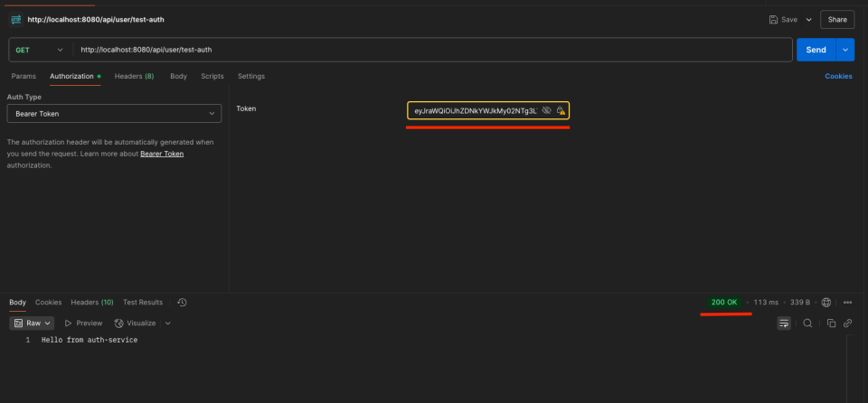This screenshot has height=403, width=868.
Task: Follow the Bearer Token documentation link
Action: 162,154
